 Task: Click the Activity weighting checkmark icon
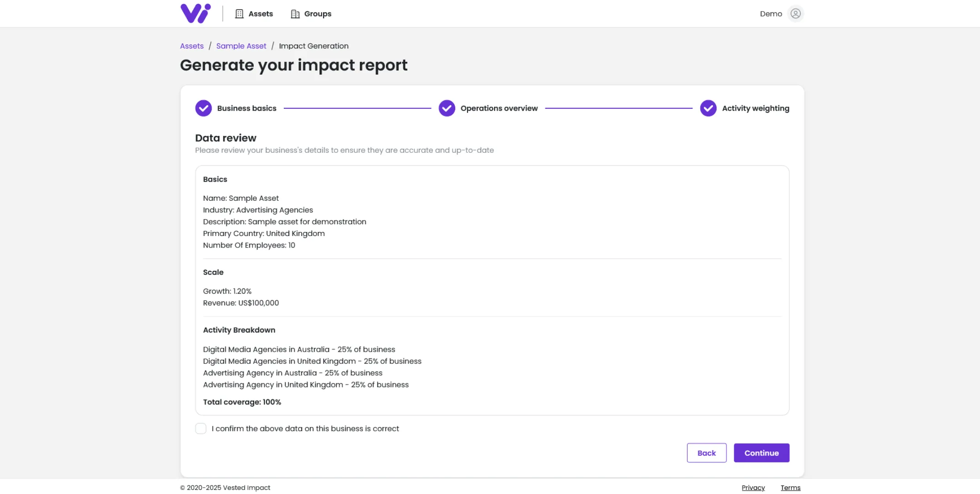tap(708, 108)
